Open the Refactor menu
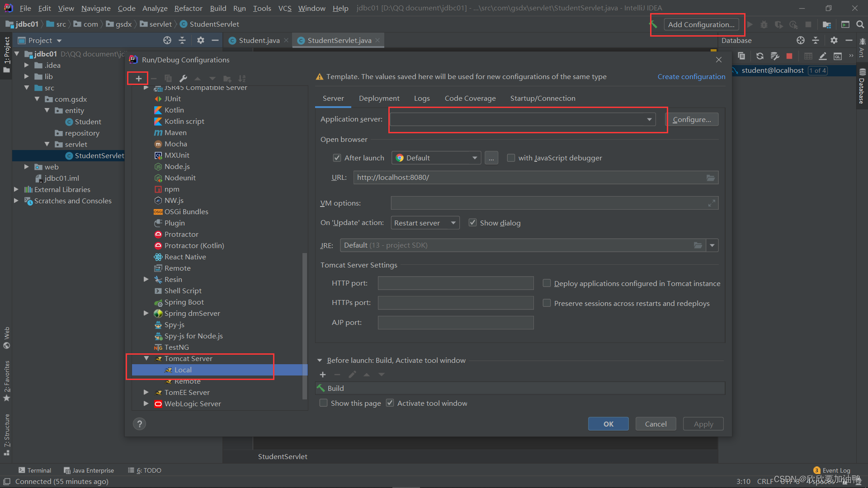 pos(188,8)
